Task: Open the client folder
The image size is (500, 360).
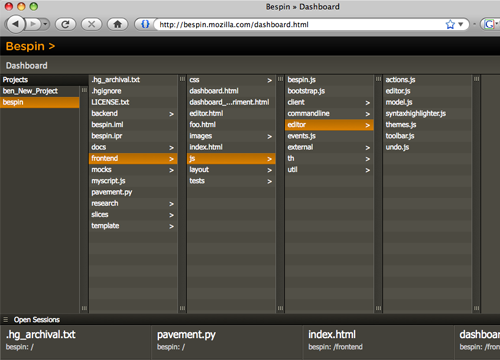Action: pyautogui.click(x=329, y=102)
